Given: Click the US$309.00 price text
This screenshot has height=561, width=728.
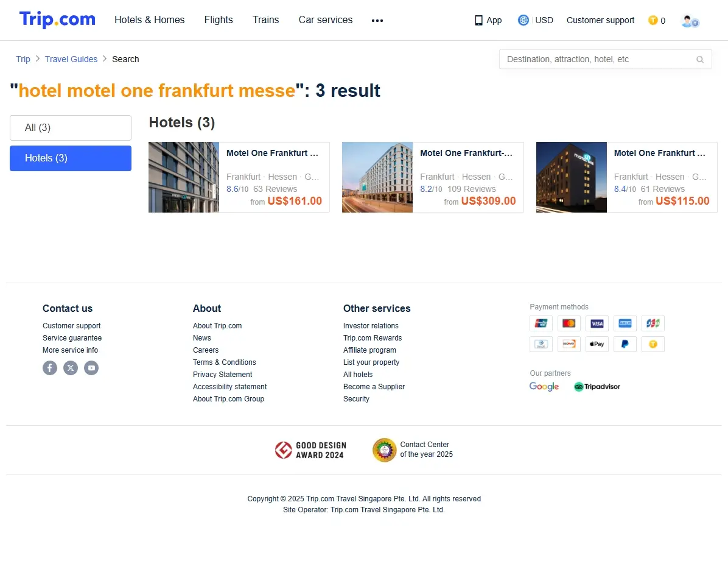Looking at the screenshot, I should (x=488, y=201).
